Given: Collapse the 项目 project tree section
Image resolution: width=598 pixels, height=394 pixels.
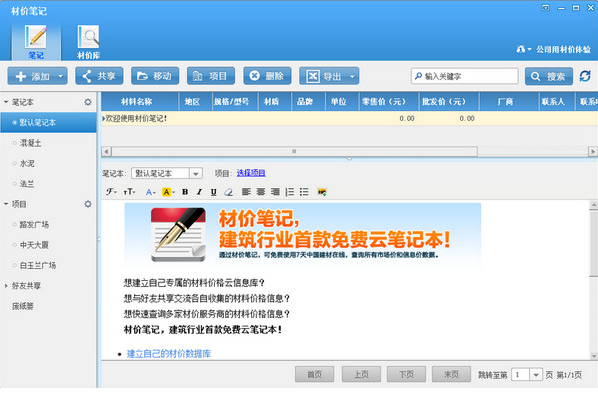Looking at the screenshot, I should tap(6, 204).
